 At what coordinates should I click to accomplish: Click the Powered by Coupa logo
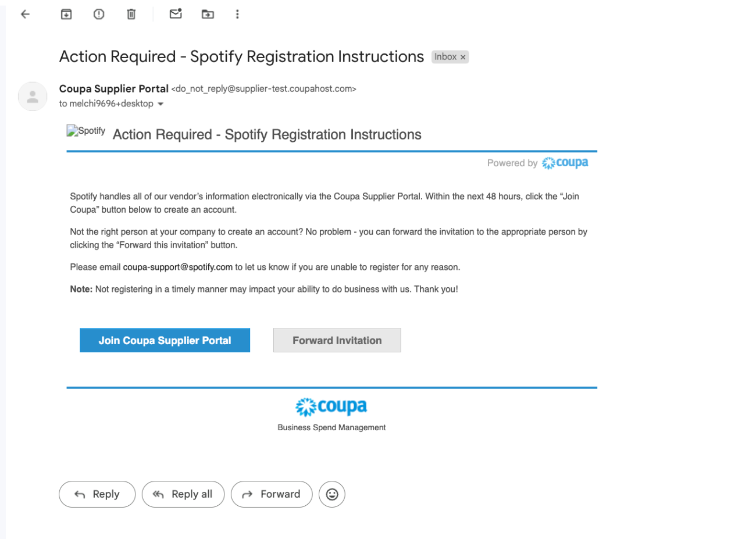tap(565, 163)
